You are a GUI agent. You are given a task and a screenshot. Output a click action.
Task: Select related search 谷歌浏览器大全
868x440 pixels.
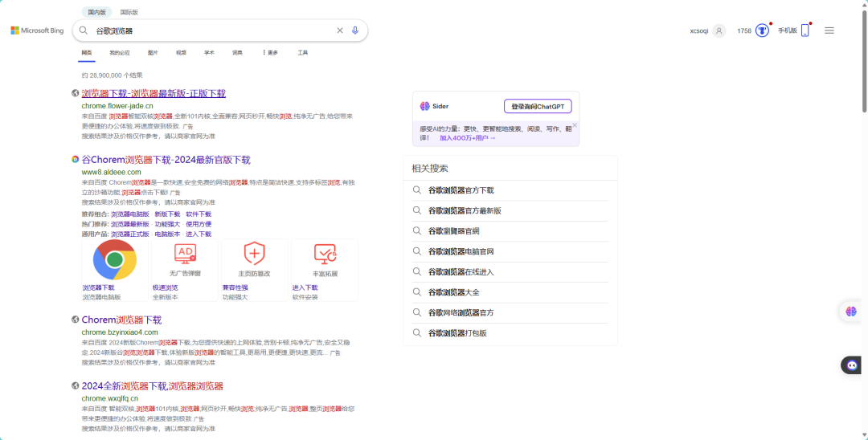click(x=454, y=291)
